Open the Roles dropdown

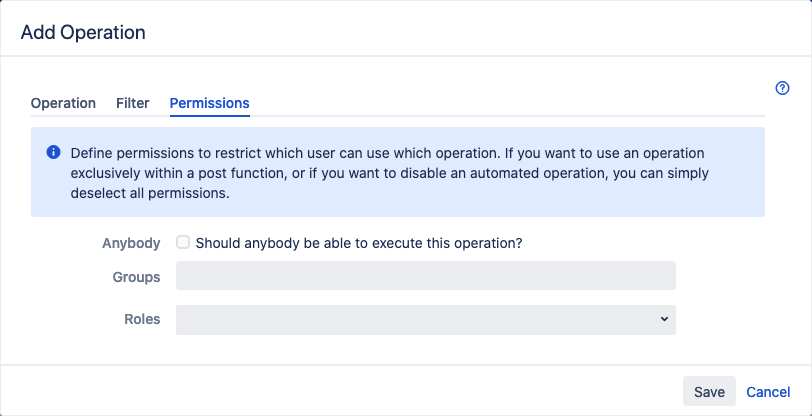tap(425, 319)
